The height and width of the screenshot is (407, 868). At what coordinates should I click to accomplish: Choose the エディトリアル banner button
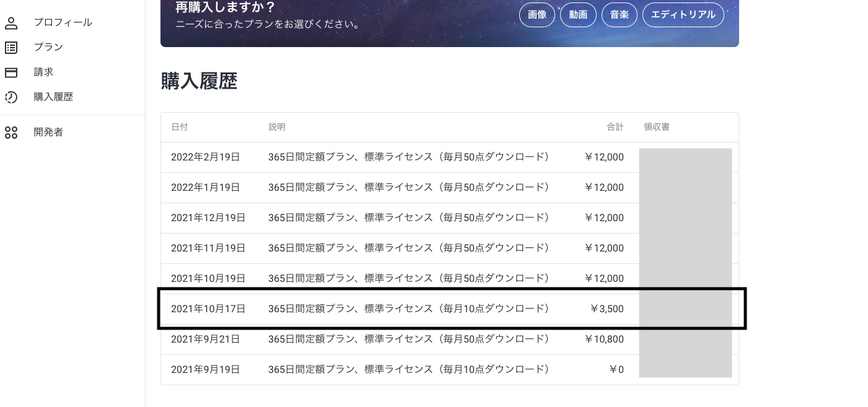click(x=683, y=15)
